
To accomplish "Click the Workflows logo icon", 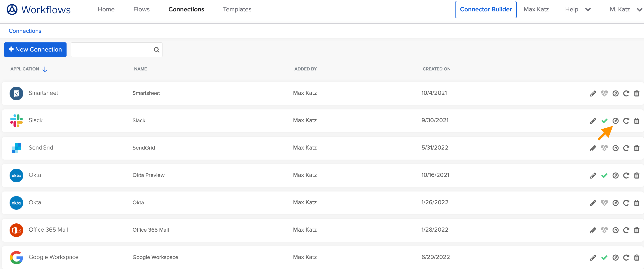I will click(12, 10).
